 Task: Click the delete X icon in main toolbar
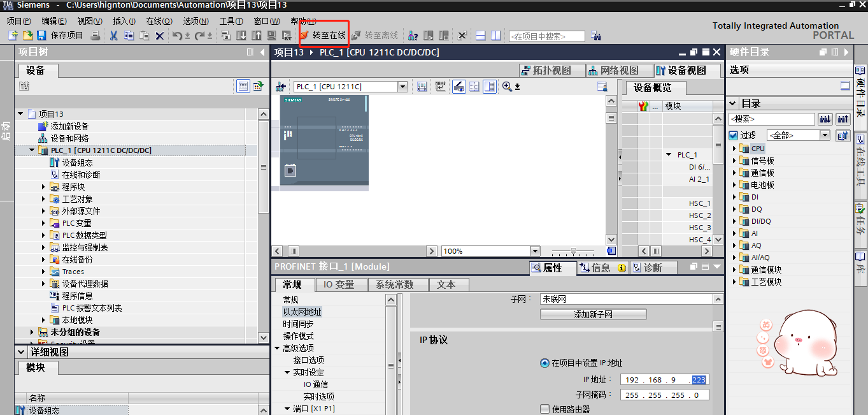click(160, 36)
